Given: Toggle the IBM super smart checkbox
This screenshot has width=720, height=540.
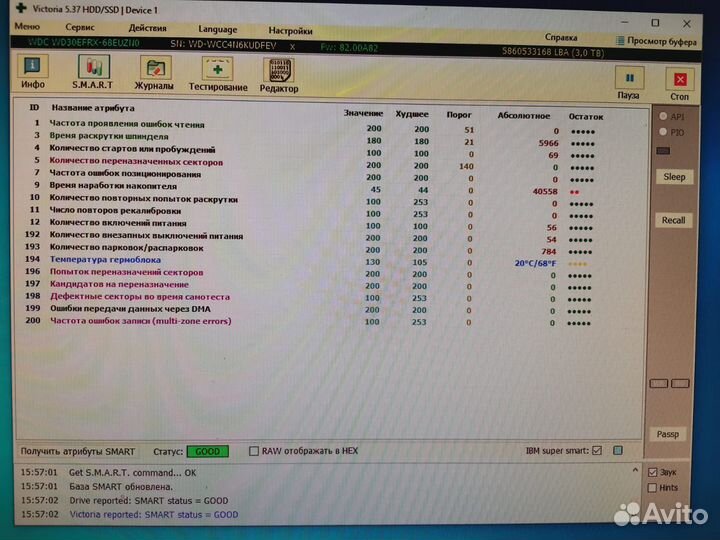Looking at the screenshot, I should point(597,451).
